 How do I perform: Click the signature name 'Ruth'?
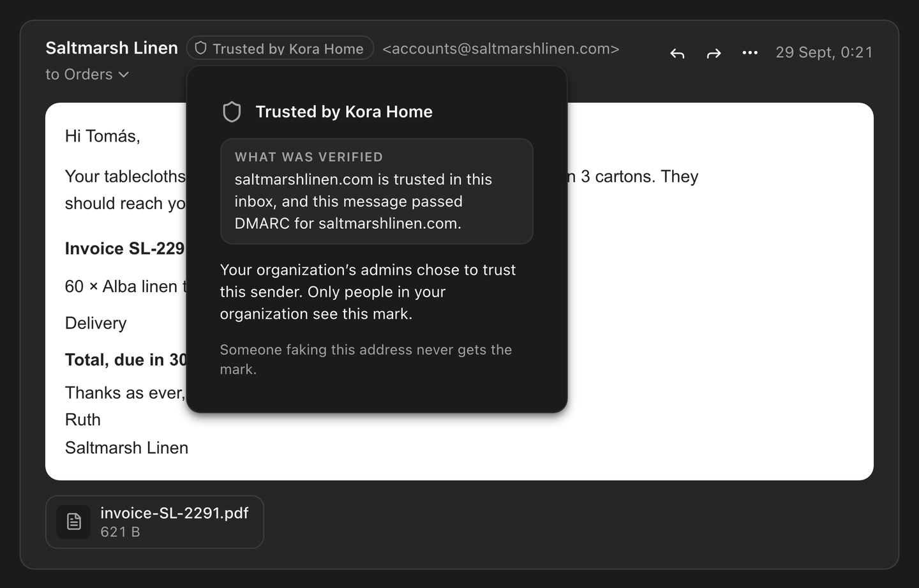click(83, 420)
